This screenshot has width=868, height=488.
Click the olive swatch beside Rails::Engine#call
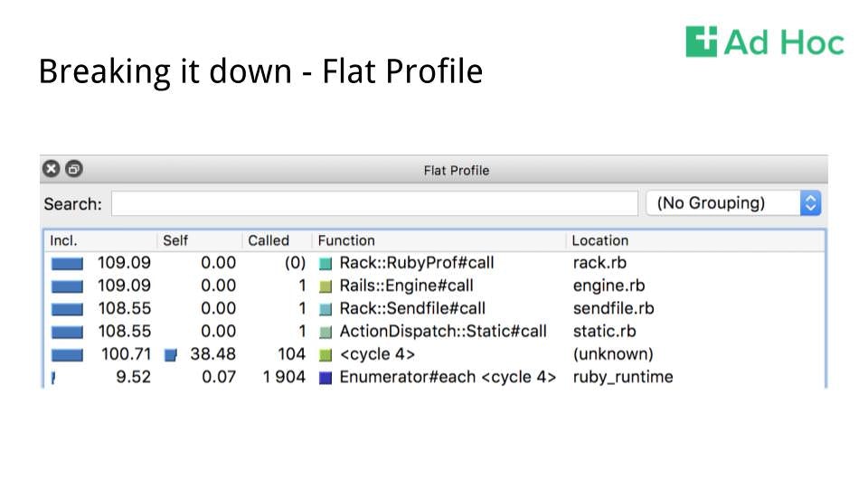(325, 286)
